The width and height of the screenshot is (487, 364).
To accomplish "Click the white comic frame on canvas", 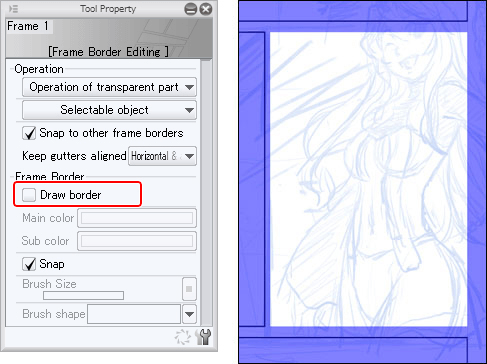I will coord(368,179).
